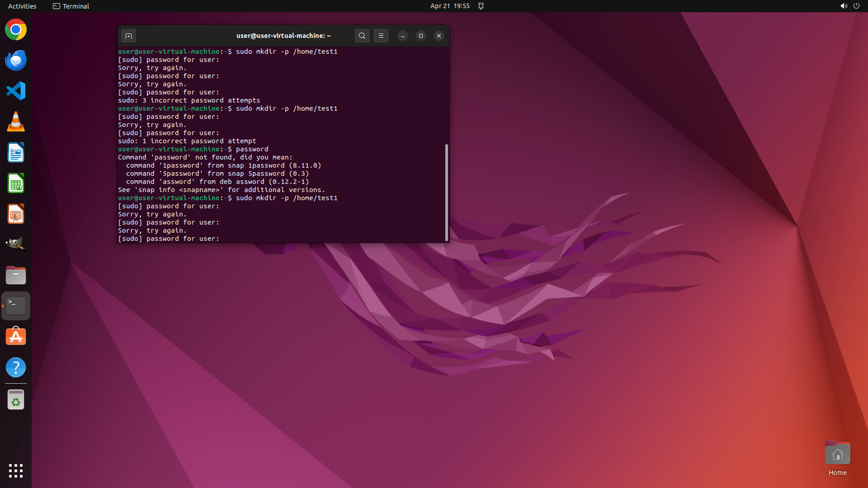Open the Trash folder

click(16, 400)
